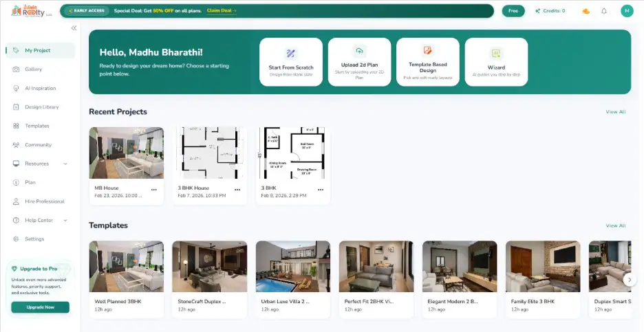Open the Elegant Modern 2 B... template

tap(460, 279)
